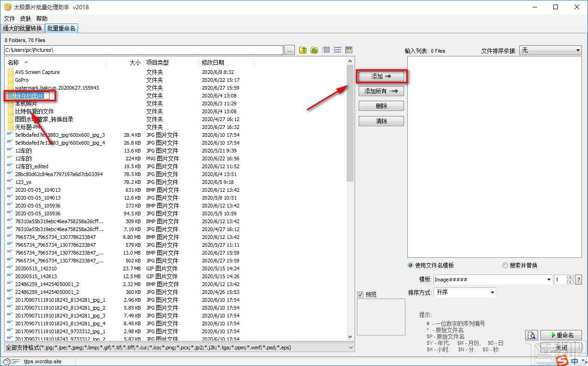The image size is (588, 366).
Task: Open the 排序方式 order dropdown
Action: point(465,293)
